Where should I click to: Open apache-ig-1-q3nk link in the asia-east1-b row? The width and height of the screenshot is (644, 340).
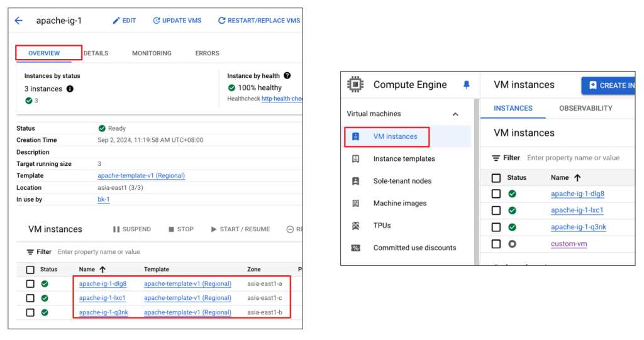pyautogui.click(x=104, y=312)
